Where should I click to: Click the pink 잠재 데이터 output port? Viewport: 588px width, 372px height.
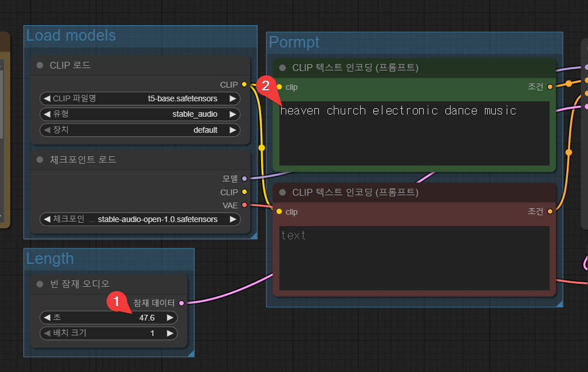coord(181,303)
